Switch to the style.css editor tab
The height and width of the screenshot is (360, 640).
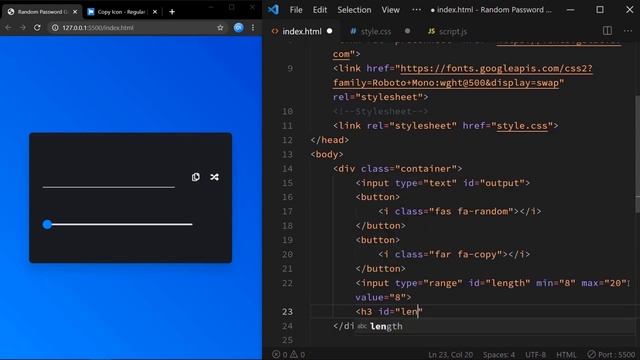point(376,31)
